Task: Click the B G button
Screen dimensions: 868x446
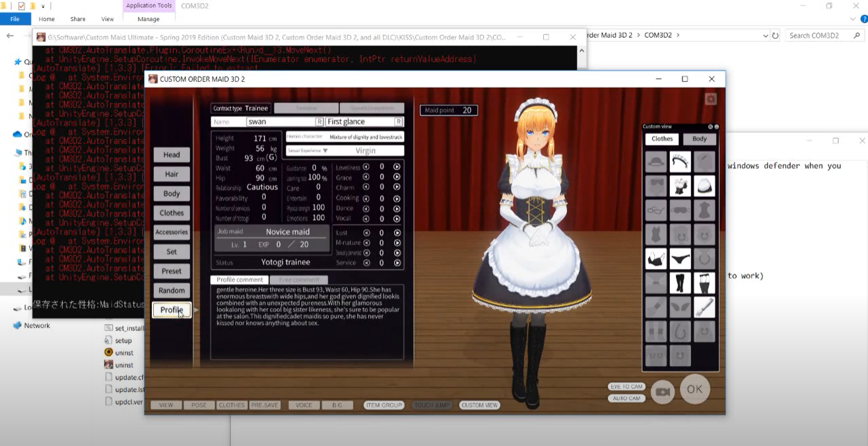Action: (x=337, y=405)
